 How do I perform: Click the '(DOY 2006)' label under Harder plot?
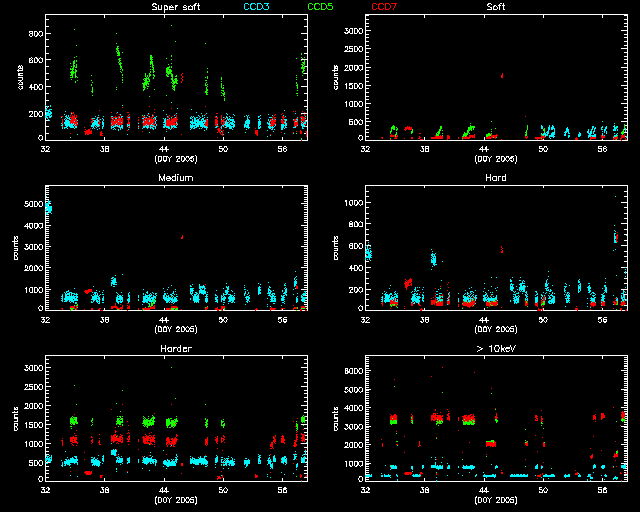point(175,500)
